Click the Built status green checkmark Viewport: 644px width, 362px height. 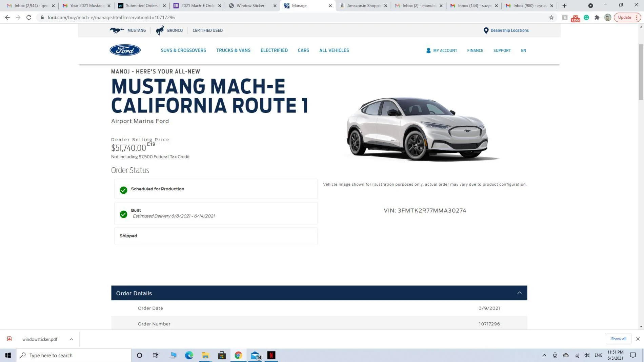click(123, 214)
